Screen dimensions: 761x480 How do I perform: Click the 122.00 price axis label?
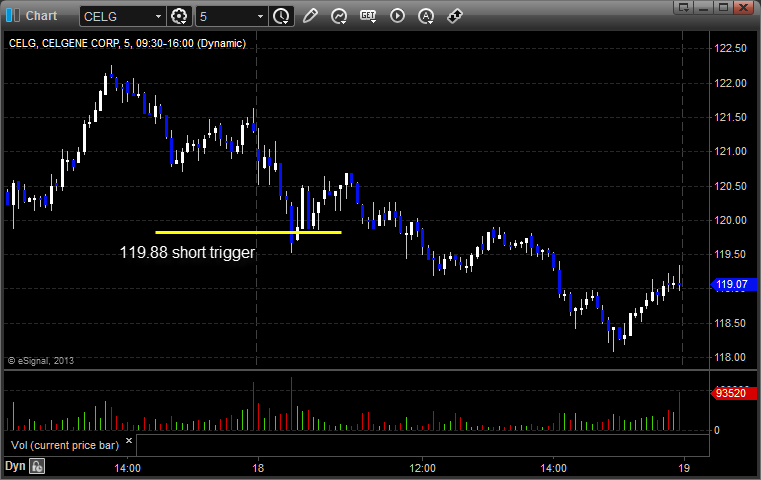[x=730, y=83]
